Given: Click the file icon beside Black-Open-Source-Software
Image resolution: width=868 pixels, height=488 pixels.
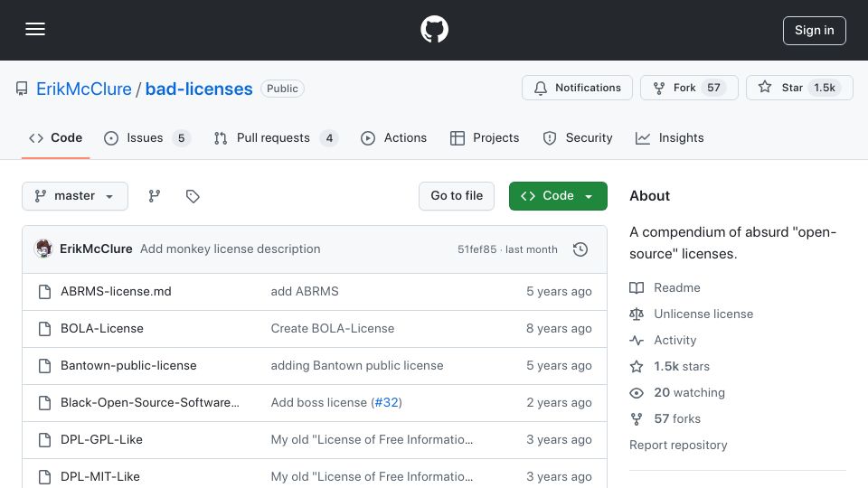Looking at the screenshot, I should point(45,403).
